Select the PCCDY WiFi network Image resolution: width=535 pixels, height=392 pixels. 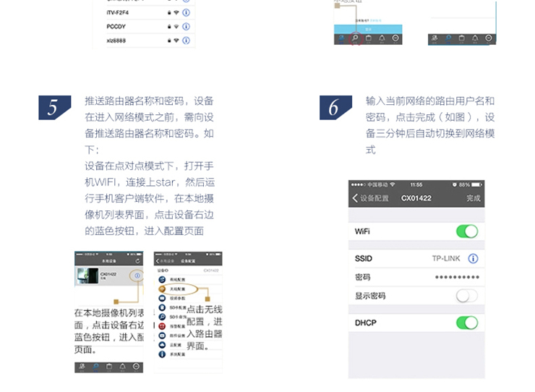click(x=150, y=26)
